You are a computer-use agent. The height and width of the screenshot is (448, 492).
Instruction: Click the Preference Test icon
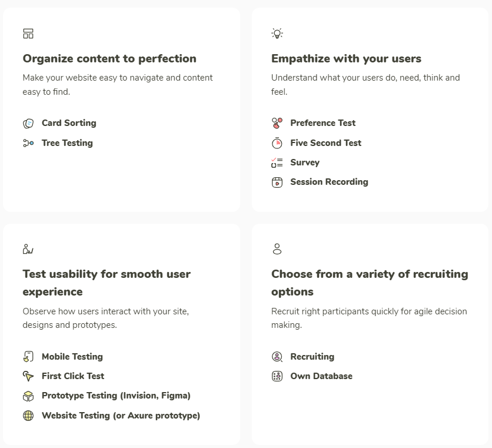pyautogui.click(x=277, y=123)
